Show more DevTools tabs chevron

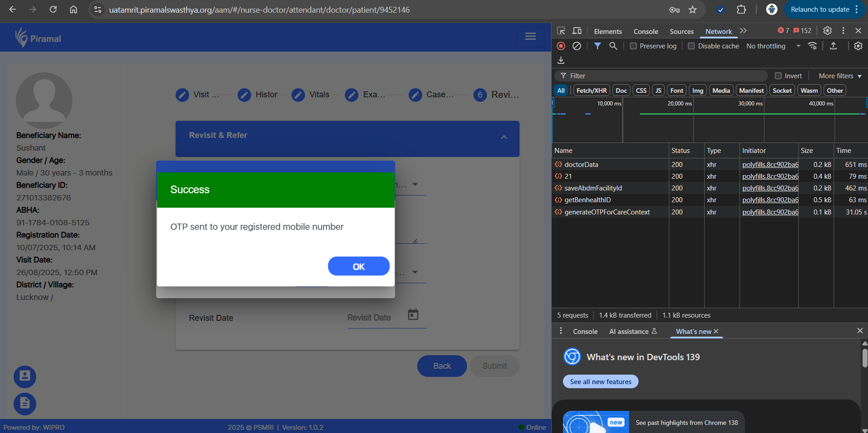743,31
